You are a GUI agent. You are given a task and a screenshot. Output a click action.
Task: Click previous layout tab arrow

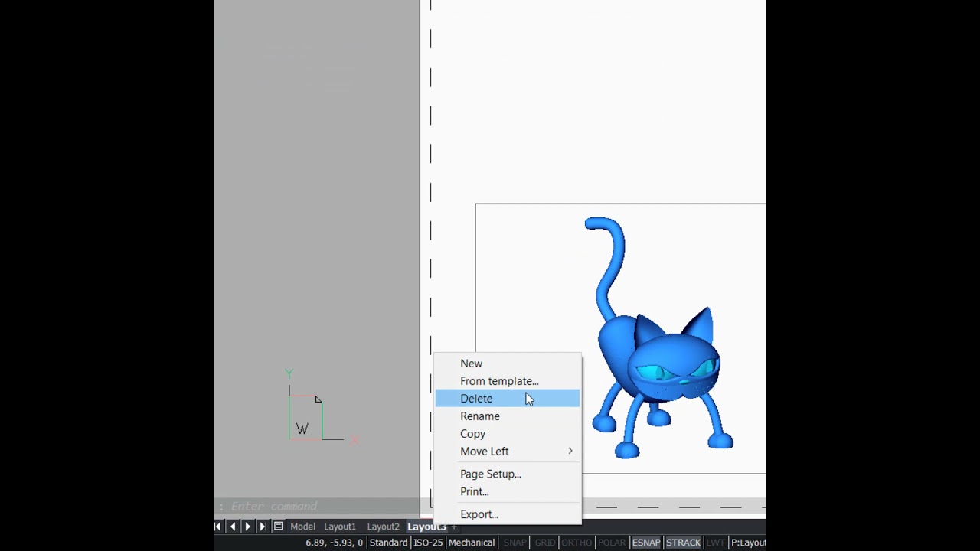(233, 527)
